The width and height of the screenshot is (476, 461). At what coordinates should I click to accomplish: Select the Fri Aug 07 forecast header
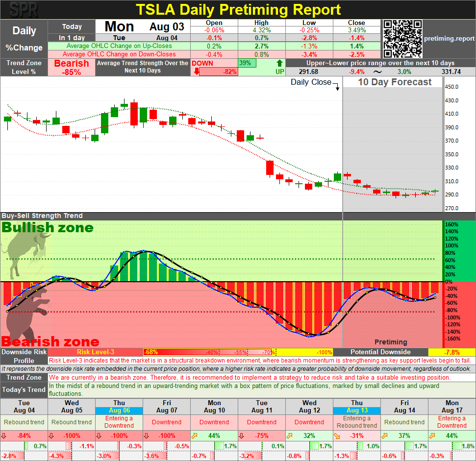coord(167,407)
